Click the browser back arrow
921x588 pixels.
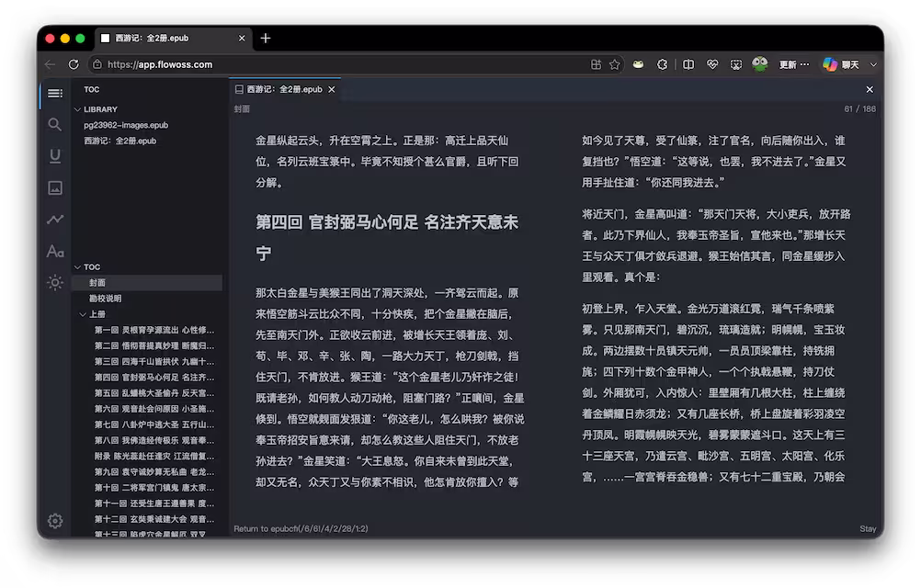[51, 64]
